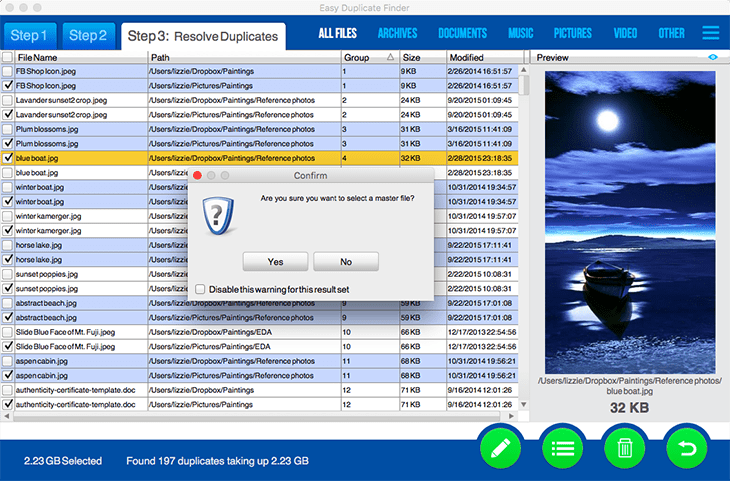The height and width of the screenshot is (481, 730).
Task: Open the hamburger menu icon
Action: pyautogui.click(x=711, y=33)
